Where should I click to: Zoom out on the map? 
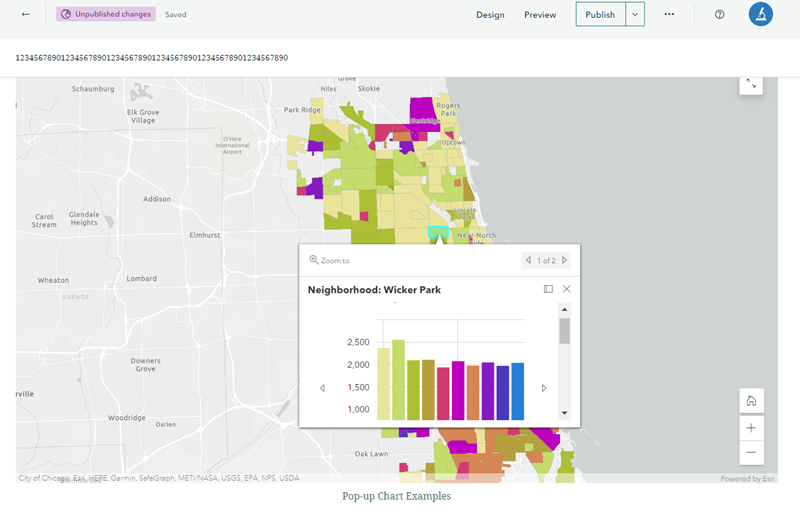751,453
